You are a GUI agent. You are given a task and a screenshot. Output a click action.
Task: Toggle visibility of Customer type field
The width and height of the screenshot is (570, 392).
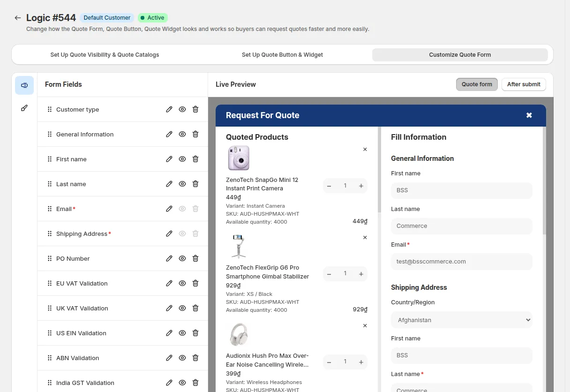[x=182, y=109]
